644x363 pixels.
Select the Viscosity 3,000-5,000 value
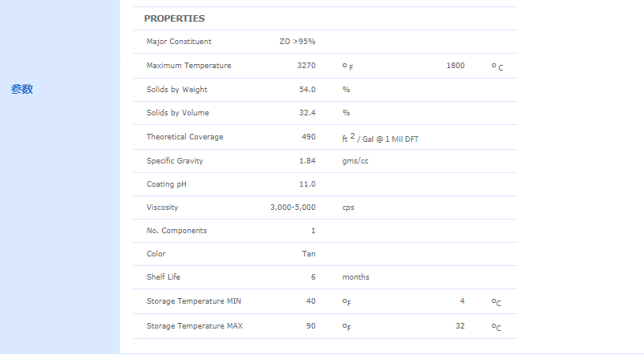(293, 208)
